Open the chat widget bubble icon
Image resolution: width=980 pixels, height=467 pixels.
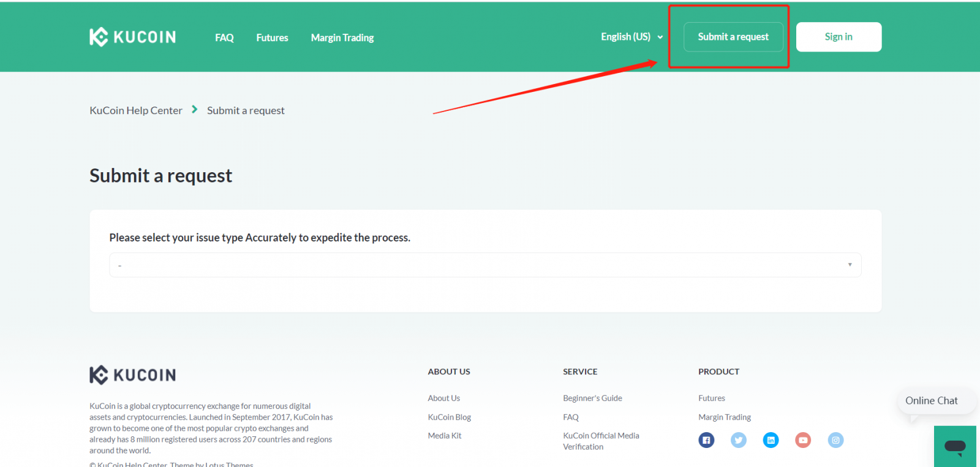coord(955,447)
